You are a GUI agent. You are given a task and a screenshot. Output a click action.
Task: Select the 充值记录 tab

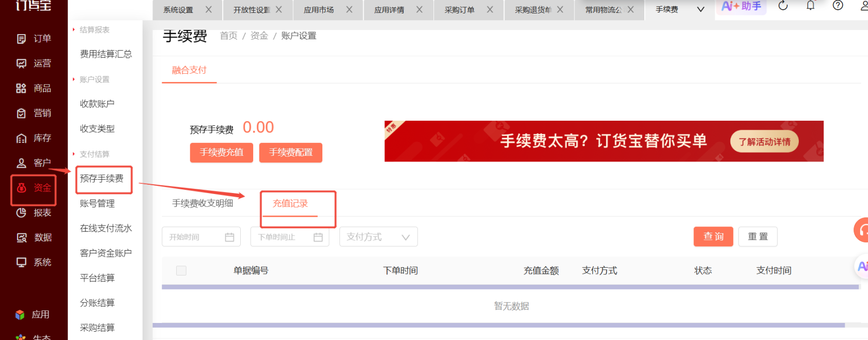click(x=290, y=203)
